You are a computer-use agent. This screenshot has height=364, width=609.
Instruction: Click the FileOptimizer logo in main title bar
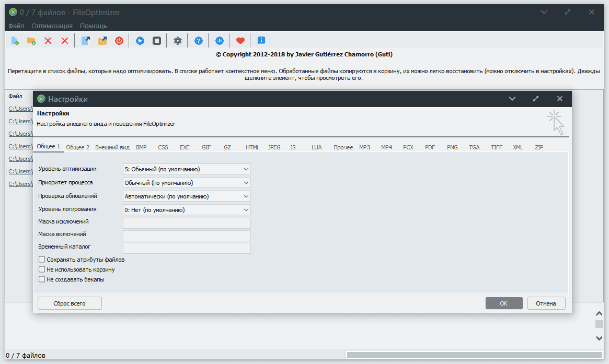pos(13,13)
